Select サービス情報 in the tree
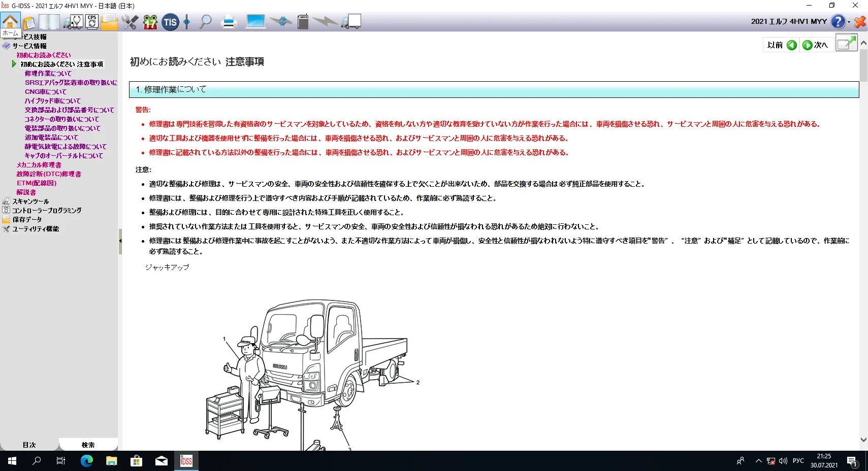868x471 pixels. pyautogui.click(x=29, y=46)
